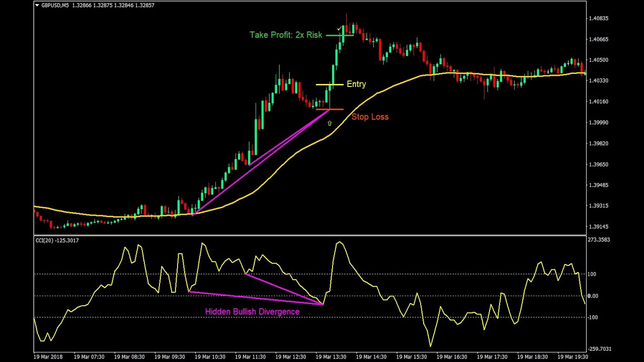Click the '19 Mar 10:30' time label
The height and width of the screenshot is (362, 644).
pos(210,357)
